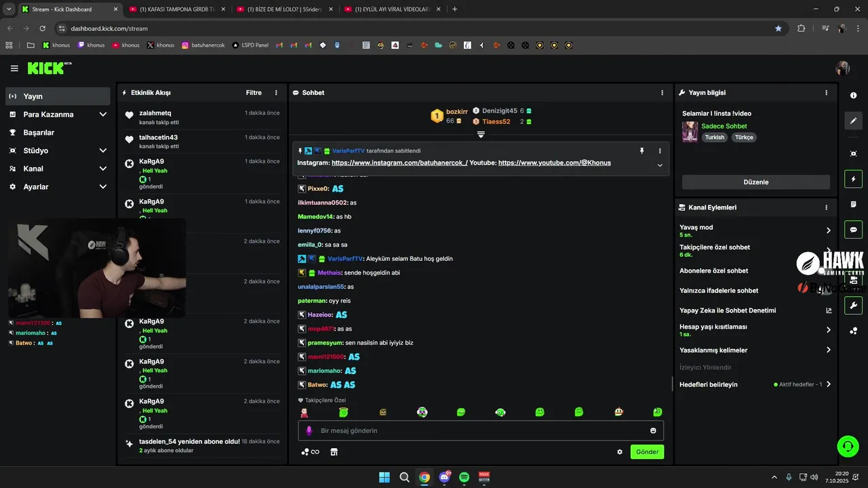The width and height of the screenshot is (868, 488).
Task: Open Spotify from the Windows taskbar
Action: point(465,477)
